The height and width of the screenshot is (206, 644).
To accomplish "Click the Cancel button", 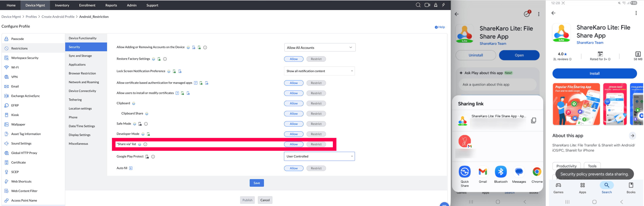I will point(265,200).
